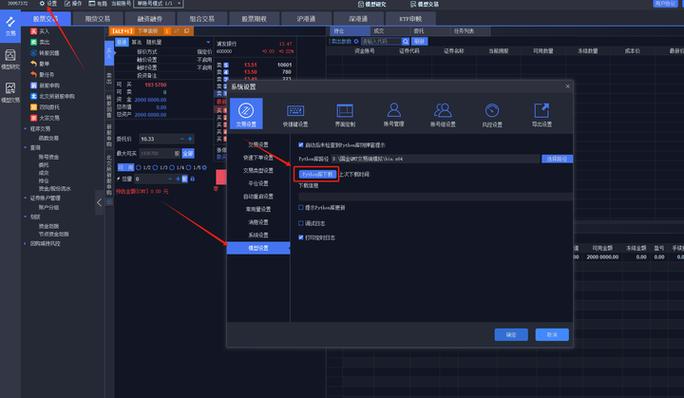Click the Python库下载 download button
Screen dimensions: 684x398
(317, 174)
